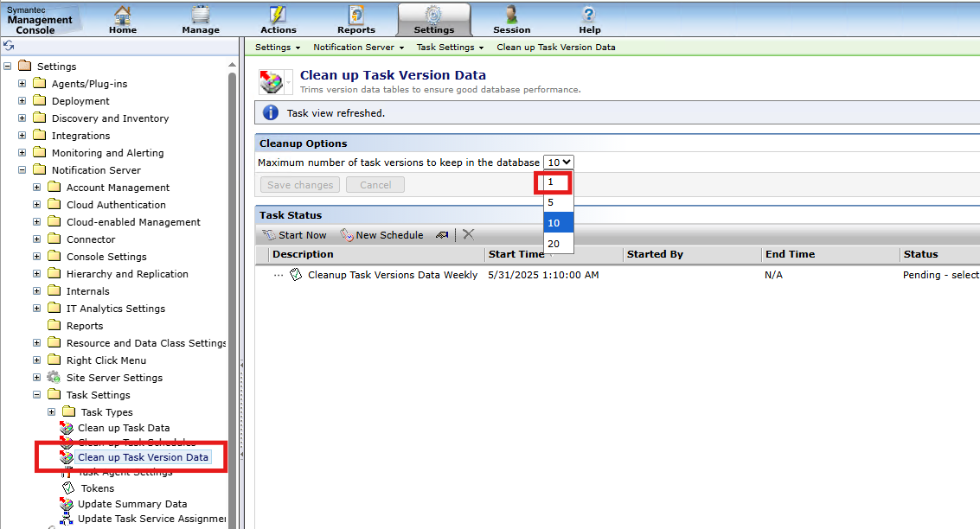Click Clean up Task Version Data breadcrumb
980x529 pixels.
[x=555, y=47]
